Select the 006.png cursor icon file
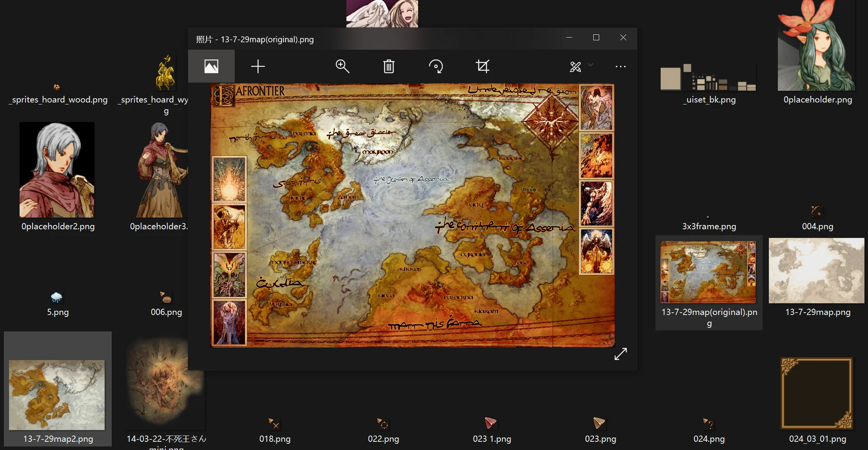Image resolution: width=868 pixels, height=450 pixels. (x=166, y=297)
